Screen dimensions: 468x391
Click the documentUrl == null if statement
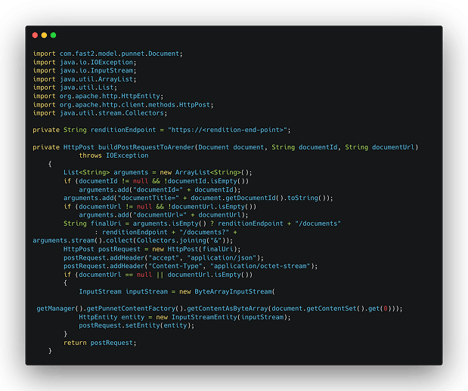point(158,275)
